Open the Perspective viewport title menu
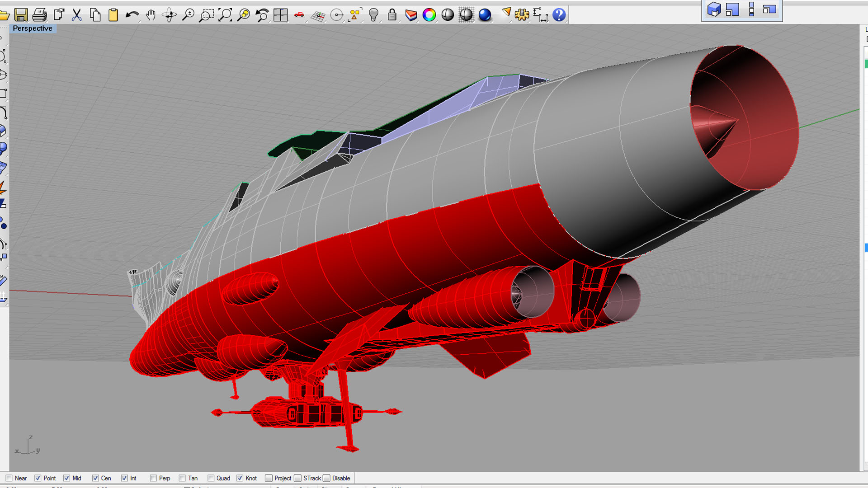The height and width of the screenshot is (488, 868). [33, 28]
